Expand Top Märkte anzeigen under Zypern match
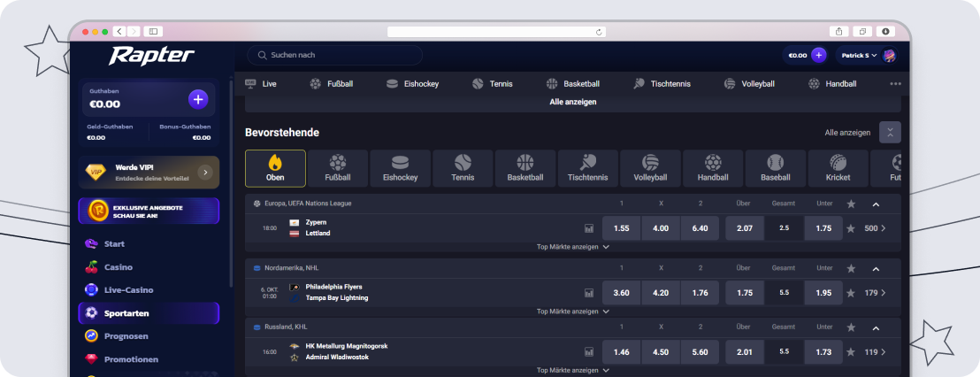 [573, 247]
